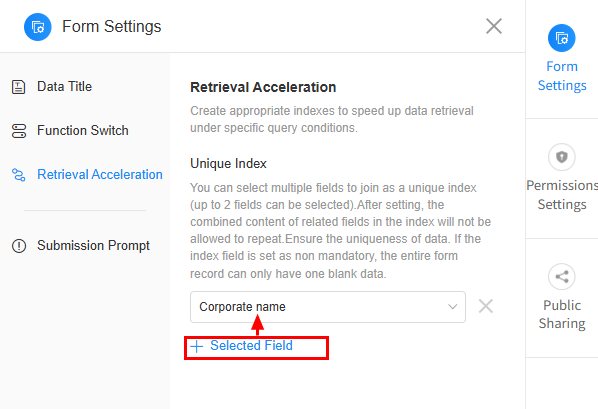The width and height of the screenshot is (598, 409).
Task: Open Permissions Settings shield icon
Action: (561, 157)
